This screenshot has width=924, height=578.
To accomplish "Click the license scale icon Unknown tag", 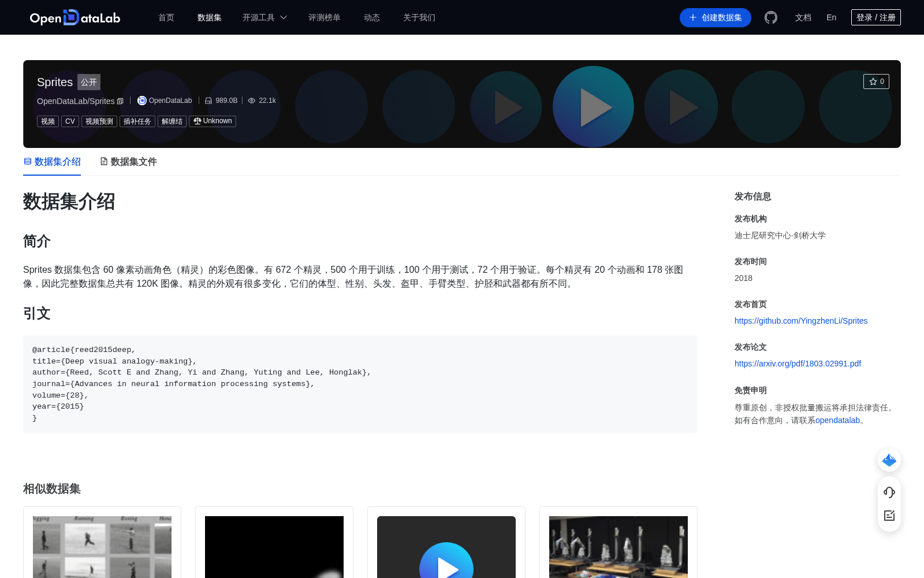I will 213,121.
